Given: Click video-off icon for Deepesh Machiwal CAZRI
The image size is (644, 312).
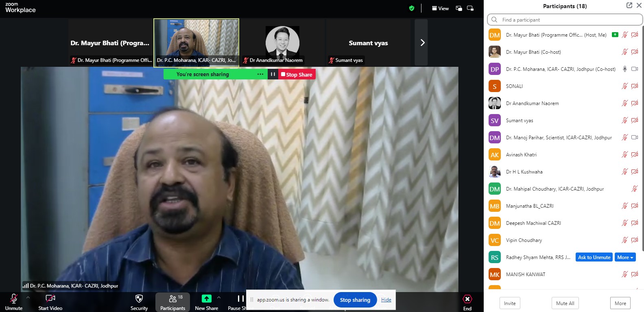Looking at the screenshot, I should pyautogui.click(x=635, y=223).
